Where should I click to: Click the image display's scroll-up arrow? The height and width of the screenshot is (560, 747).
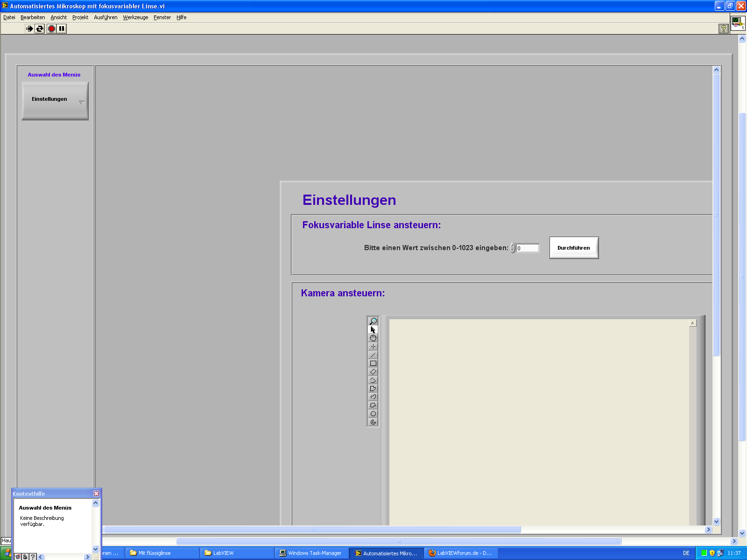(x=693, y=323)
